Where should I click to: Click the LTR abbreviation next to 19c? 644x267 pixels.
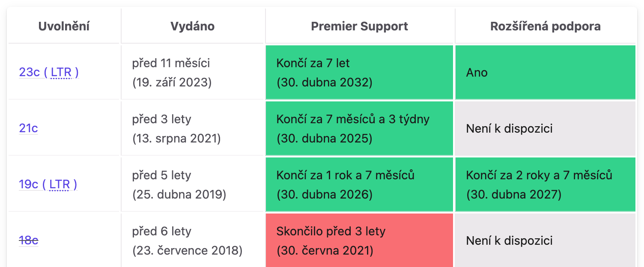coord(60,184)
